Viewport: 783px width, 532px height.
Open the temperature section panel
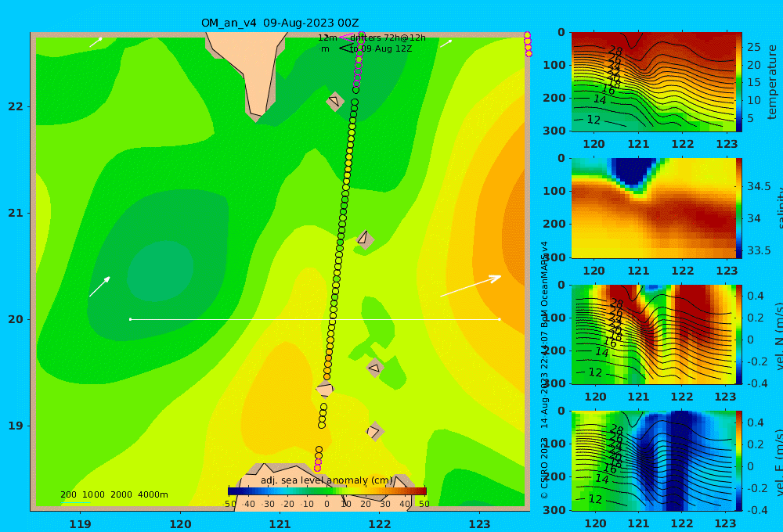[x=653, y=82]
